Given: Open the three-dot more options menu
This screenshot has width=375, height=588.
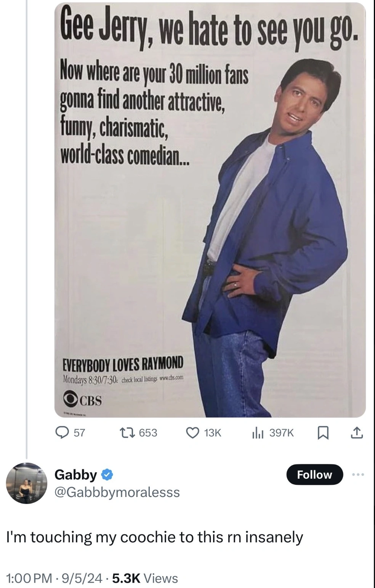Looking at the screenshot, I should pyautogui.click(x=358, y=475).
